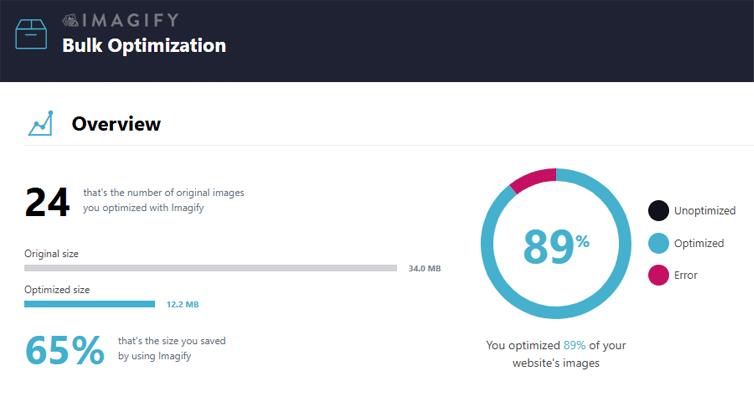Select the Optimized blue legend dot
Screen dimensions: 754x394
click(658, 243)
